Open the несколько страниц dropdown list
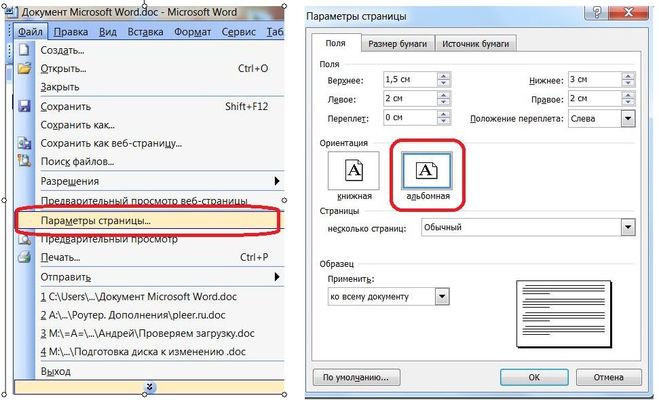The height and width of the screenshot is (400, 659). tap(627, 229)
